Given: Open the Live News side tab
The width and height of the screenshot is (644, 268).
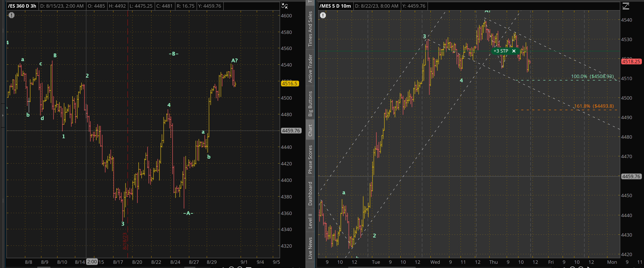Looking at the screenshot, I should pyautogui.click(x=310, y=248).
